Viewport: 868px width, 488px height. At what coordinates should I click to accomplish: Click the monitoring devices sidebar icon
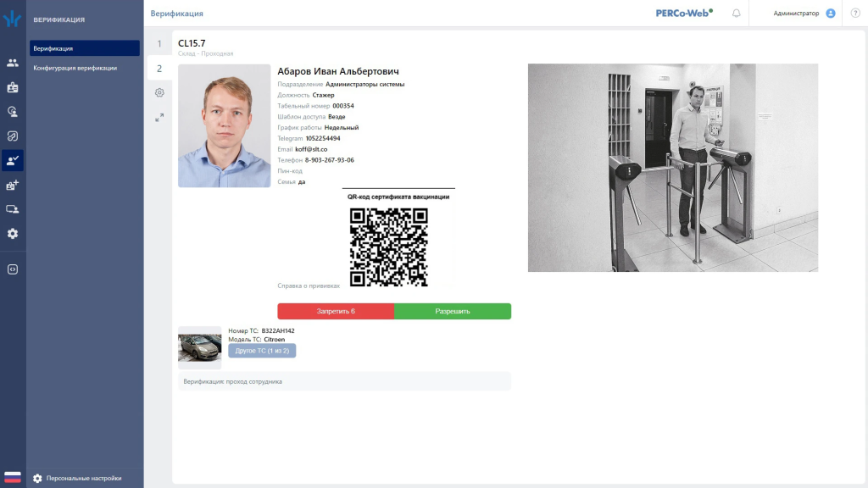(x=12, y=209)
